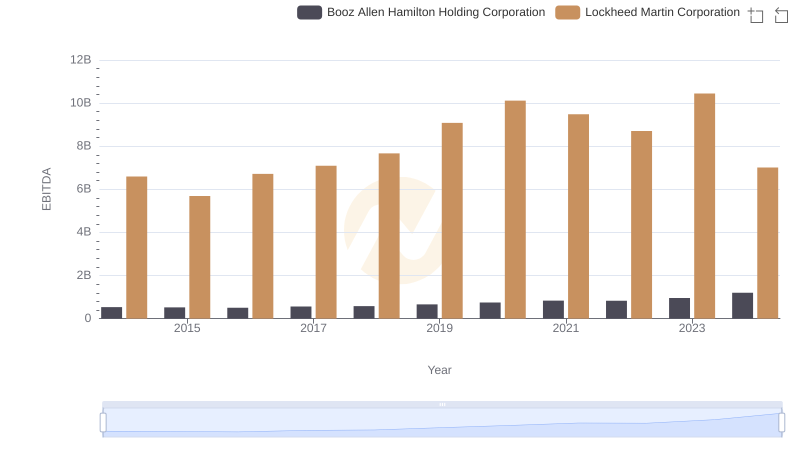Click the Year axis title
Image resolution: width=800 pixels, height=461 pixels.
[x=439, y=370]
